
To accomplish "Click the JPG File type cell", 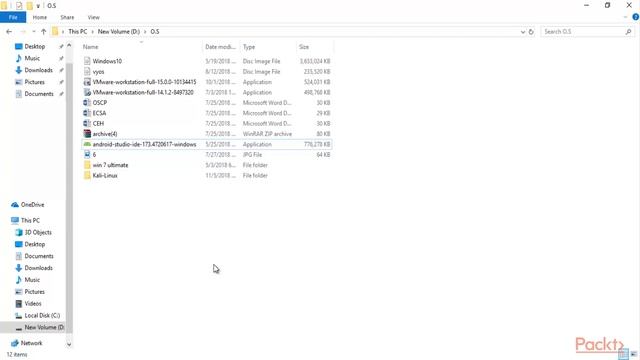I will click(253, 155).
